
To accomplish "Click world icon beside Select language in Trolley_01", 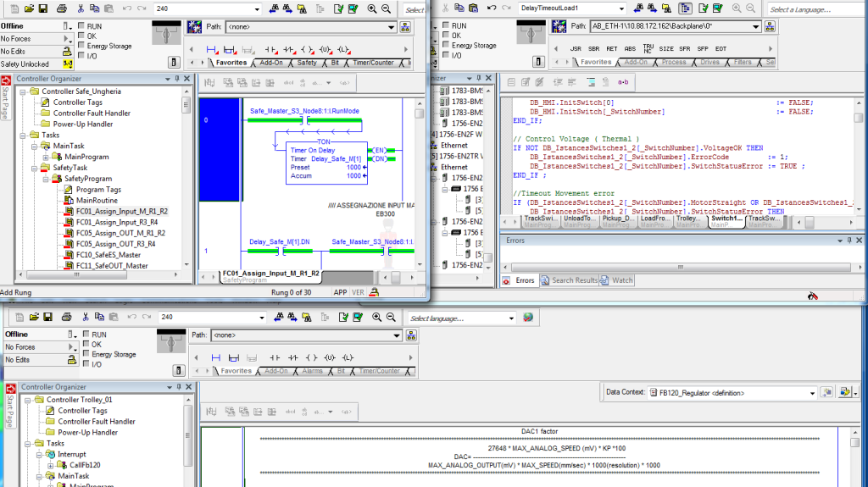I will (x=527, y=318).
